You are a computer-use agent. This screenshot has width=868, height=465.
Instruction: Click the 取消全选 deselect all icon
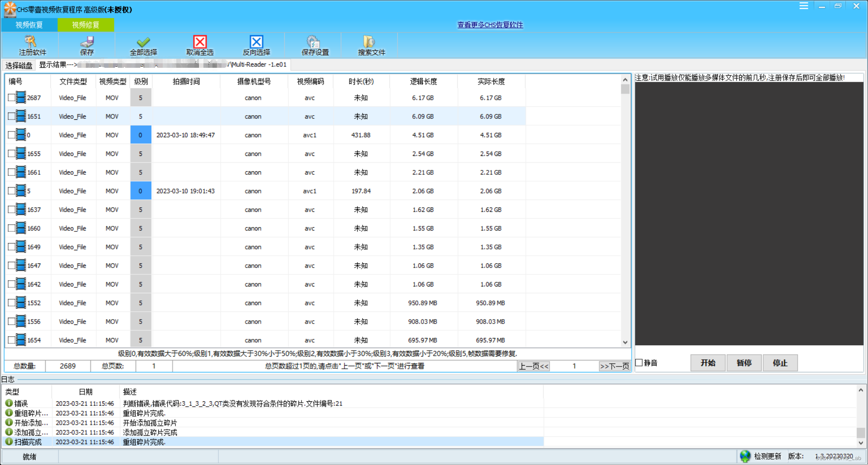(x=200, y=42)
